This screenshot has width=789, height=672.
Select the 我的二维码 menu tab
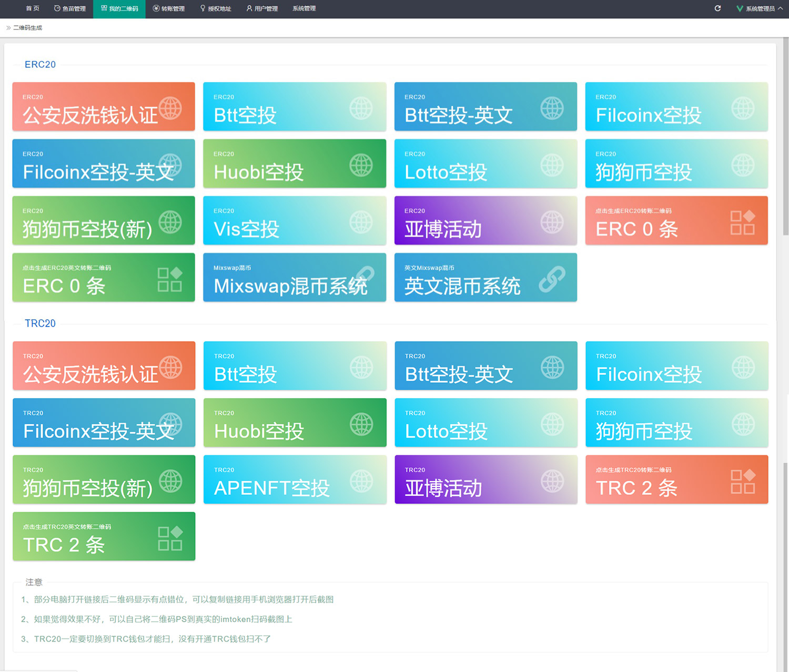[119, 8]
